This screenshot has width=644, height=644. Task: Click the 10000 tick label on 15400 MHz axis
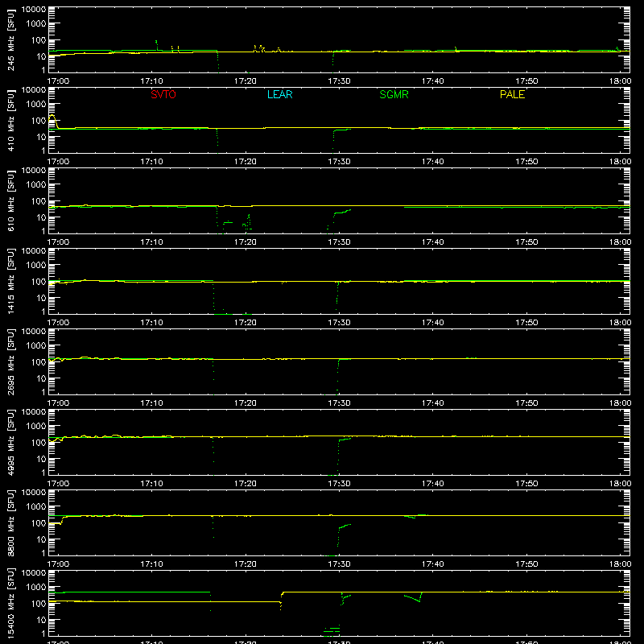(x=34, y=573)
